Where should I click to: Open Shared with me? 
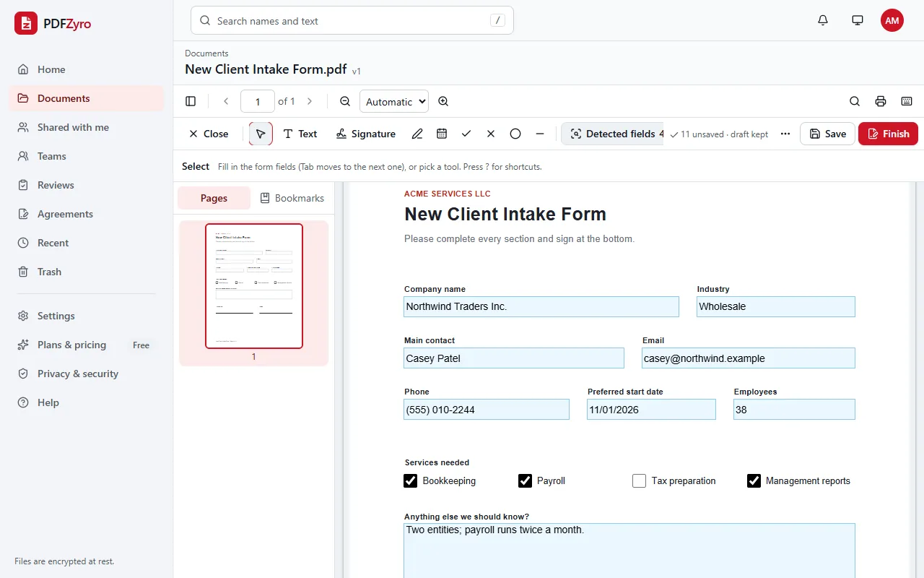tap(87, 127)
